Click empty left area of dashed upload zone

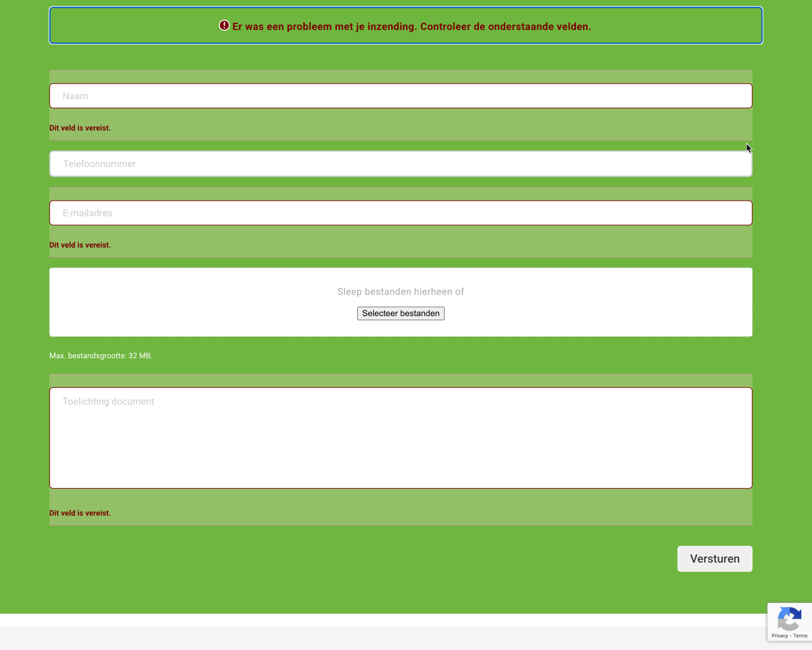coord(159,302)
